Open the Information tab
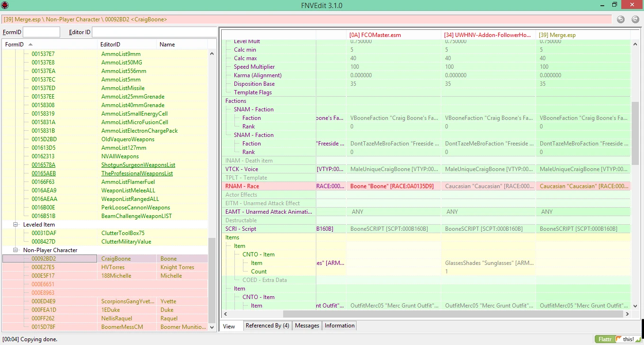The image size is (644, 345). pos(340,326)
